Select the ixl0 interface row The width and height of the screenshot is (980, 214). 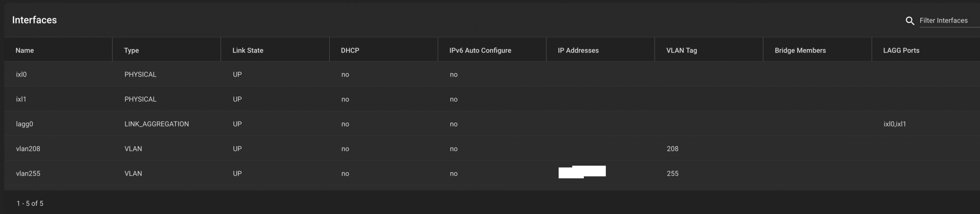21,75
